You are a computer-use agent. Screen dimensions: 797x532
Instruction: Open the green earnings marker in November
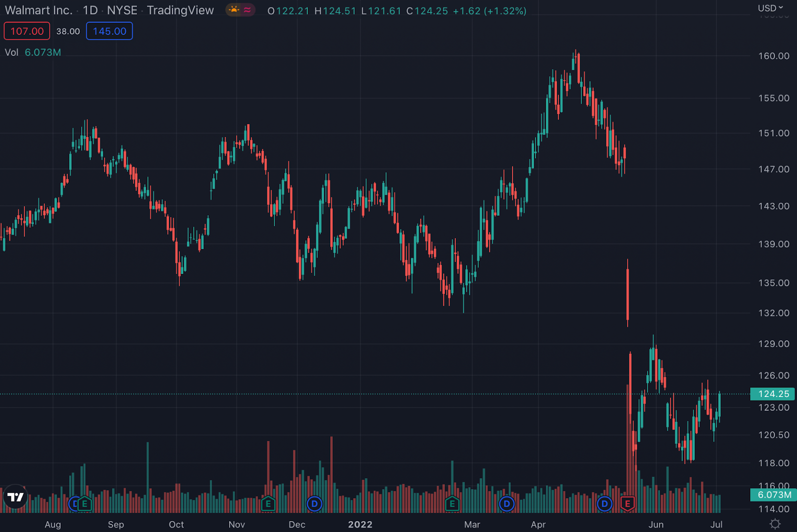click(x=268, y=504)
